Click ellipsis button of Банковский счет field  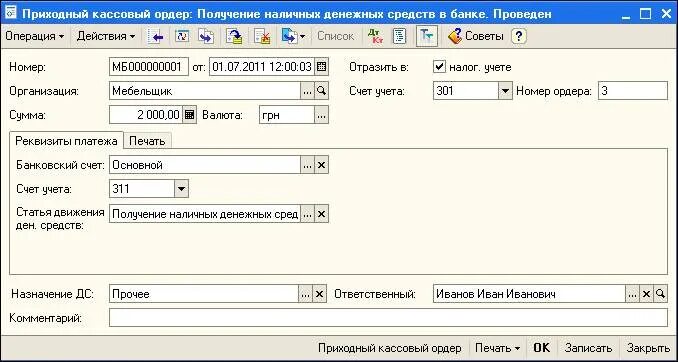tap(307, 165)
